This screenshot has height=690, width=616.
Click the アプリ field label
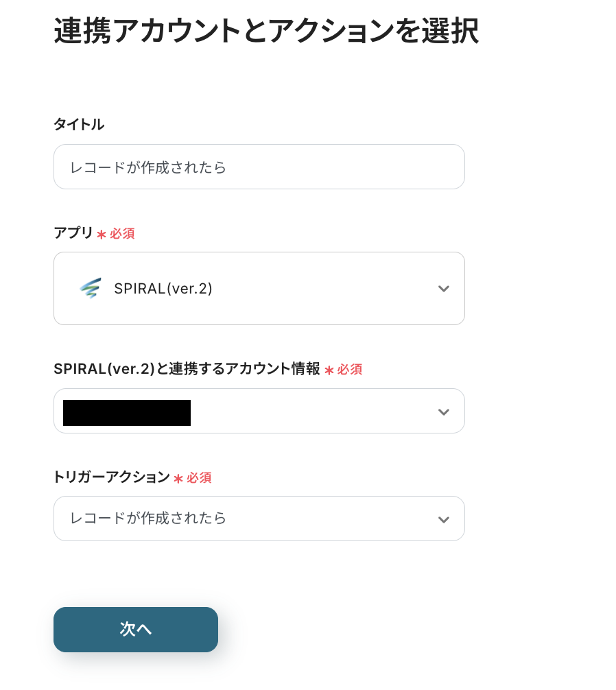73,233
